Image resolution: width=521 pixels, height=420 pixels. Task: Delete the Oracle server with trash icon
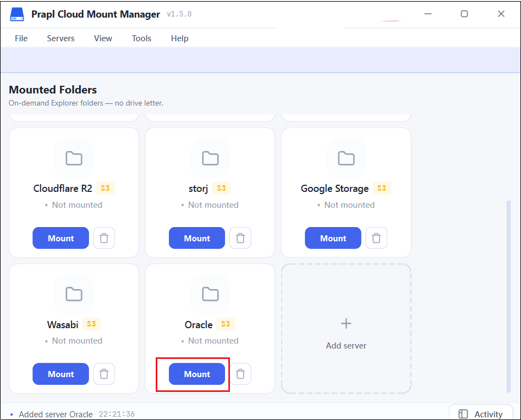[240, 374]
